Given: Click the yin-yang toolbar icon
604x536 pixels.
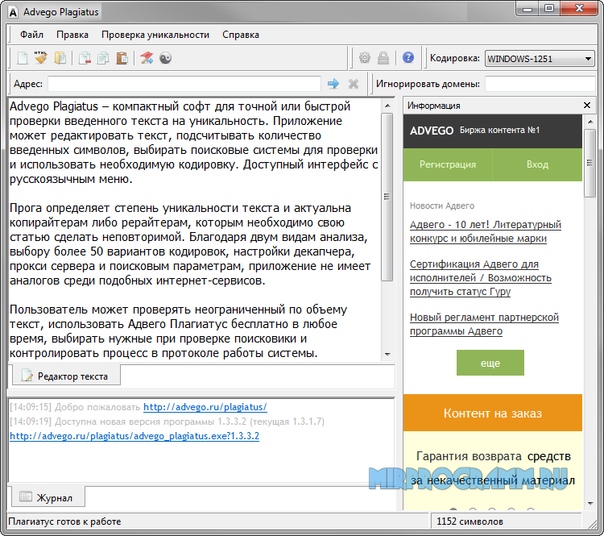Looking at the screenshot, I should (x=165, y=58).
